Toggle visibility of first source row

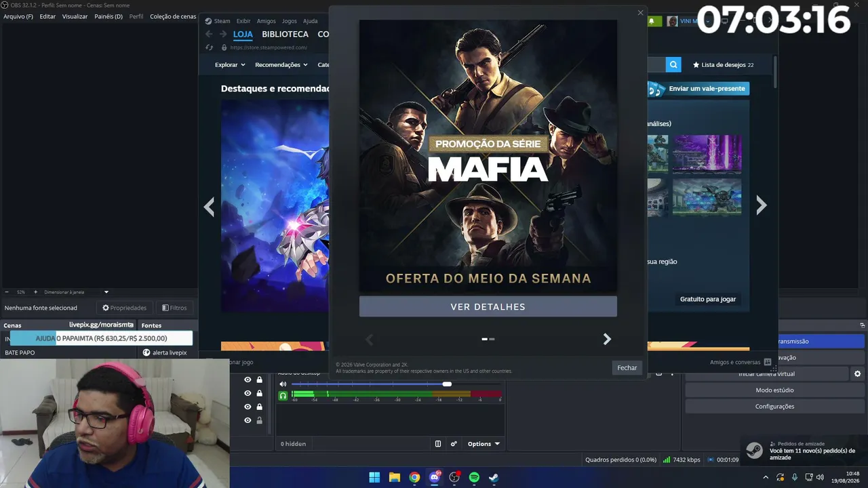248,380
